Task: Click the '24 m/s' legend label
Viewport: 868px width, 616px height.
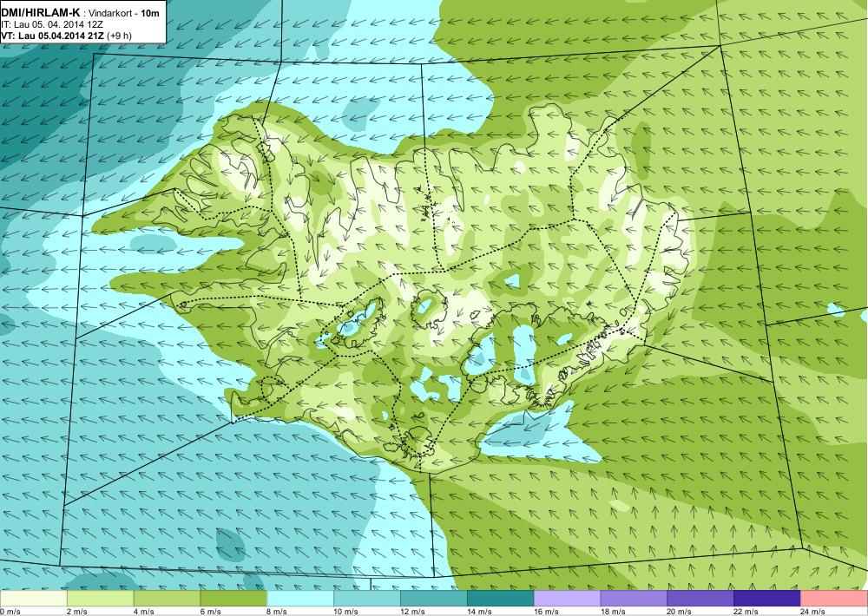Action: pyautogui.click(x=813, y=612)
